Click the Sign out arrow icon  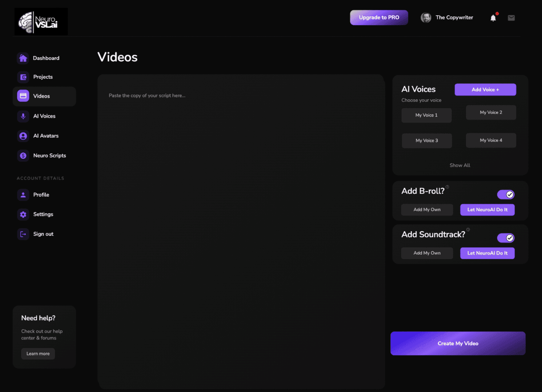tap(23, 234)
